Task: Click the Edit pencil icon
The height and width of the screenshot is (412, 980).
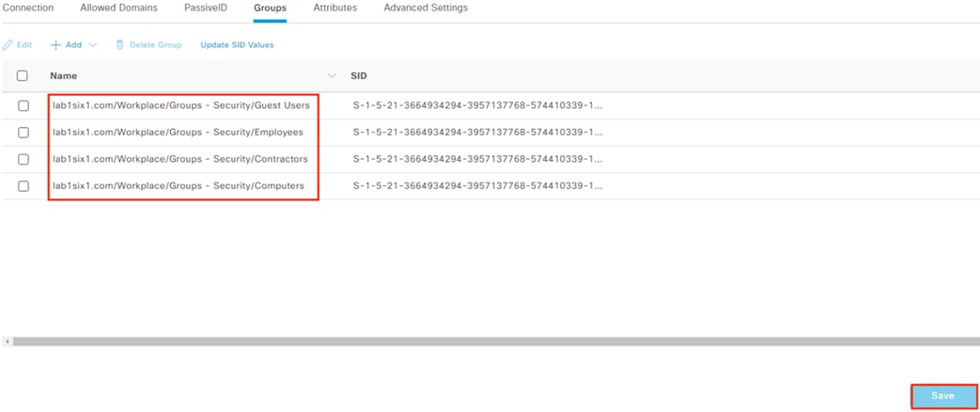Action: pyautogui.click(x=8, y=45)
